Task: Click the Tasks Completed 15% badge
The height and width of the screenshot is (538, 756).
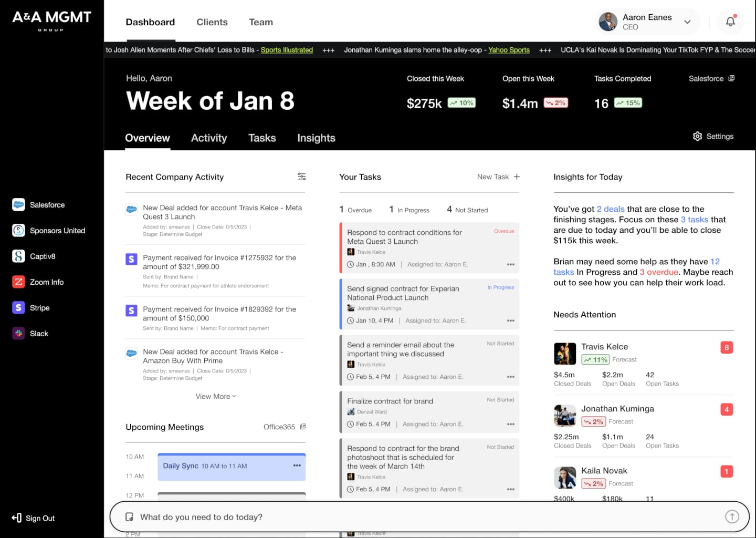Action: [628, 103]
